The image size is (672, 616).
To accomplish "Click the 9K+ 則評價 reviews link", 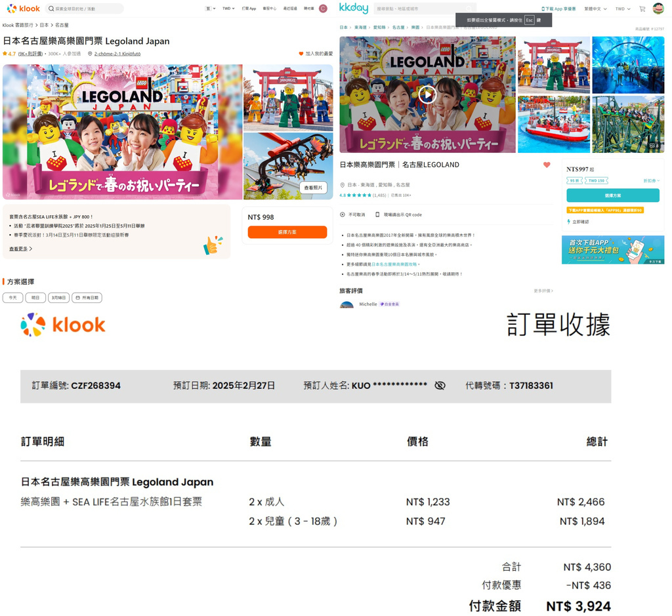I will tap(30, 54).
